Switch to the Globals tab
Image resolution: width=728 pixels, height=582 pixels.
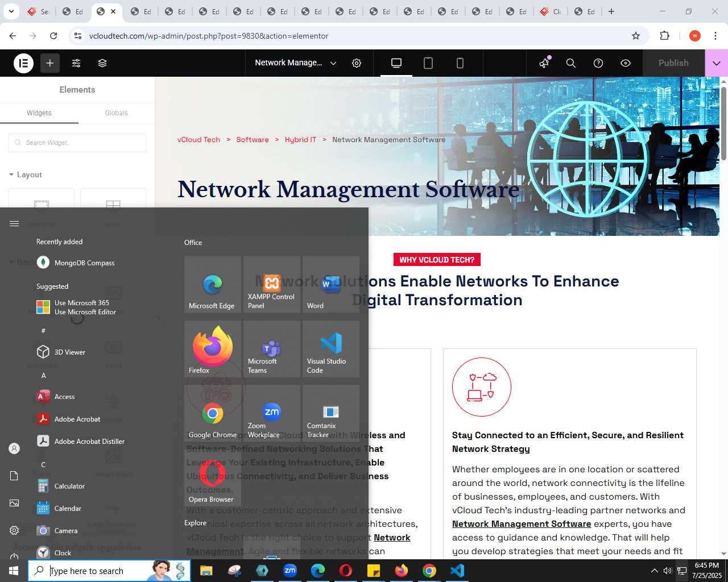point(117,113)
